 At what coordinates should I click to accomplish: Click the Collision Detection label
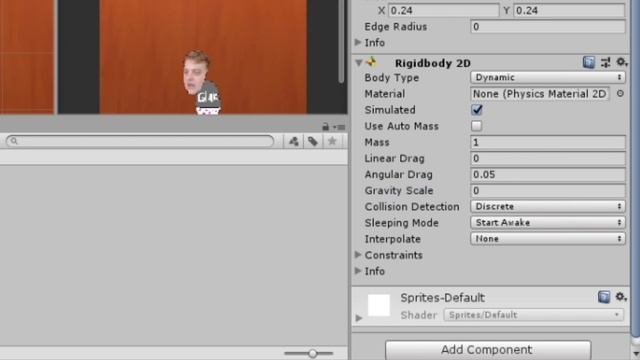[x=412, y=207]
